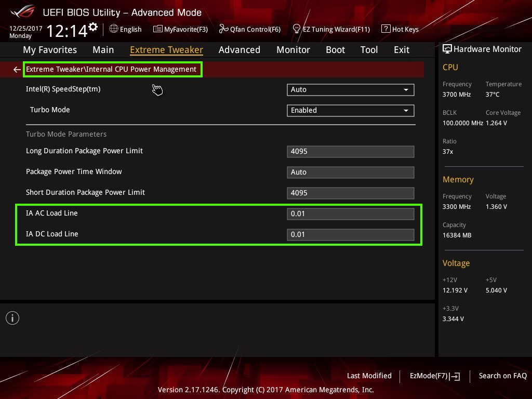Select Extreme Tweaker tab
532x399 pixels.
click(x=166, y=50)
